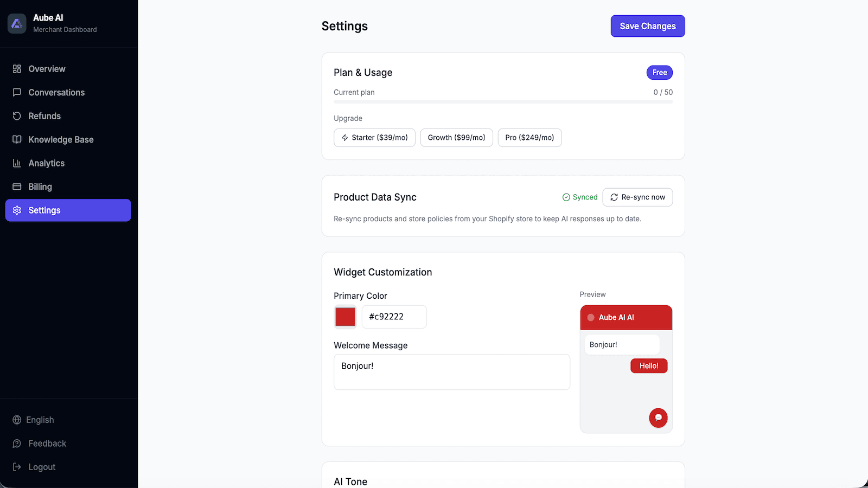Select the Settings sidebar item
This screenshot has height=488, width=868.
coord(68,210)
